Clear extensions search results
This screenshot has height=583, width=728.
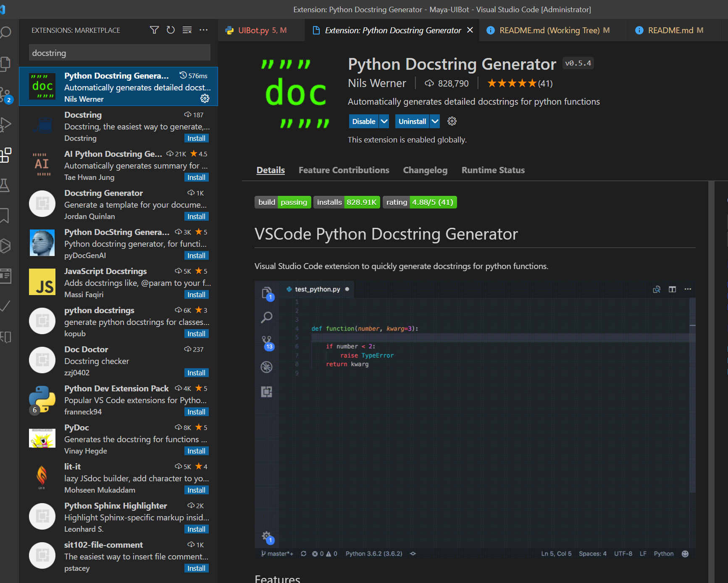pos(187,30)
